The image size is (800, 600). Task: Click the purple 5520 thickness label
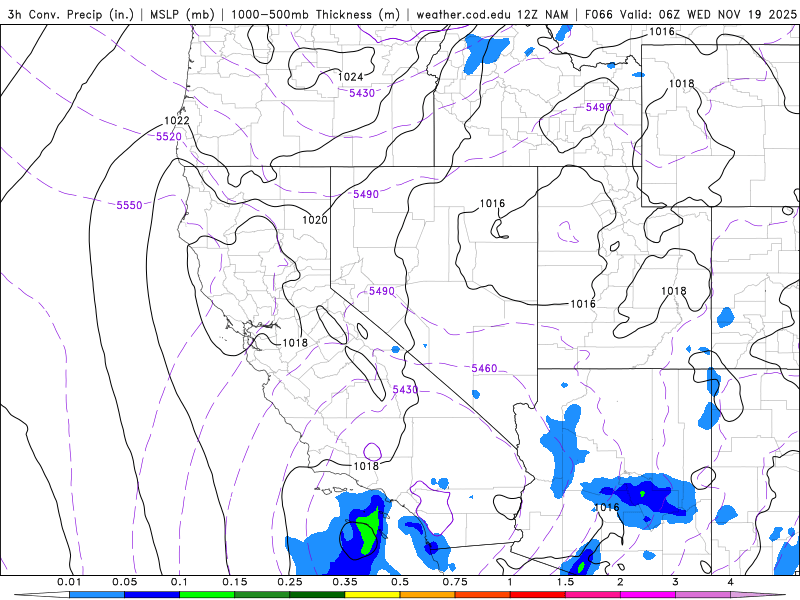click(169, 136)
